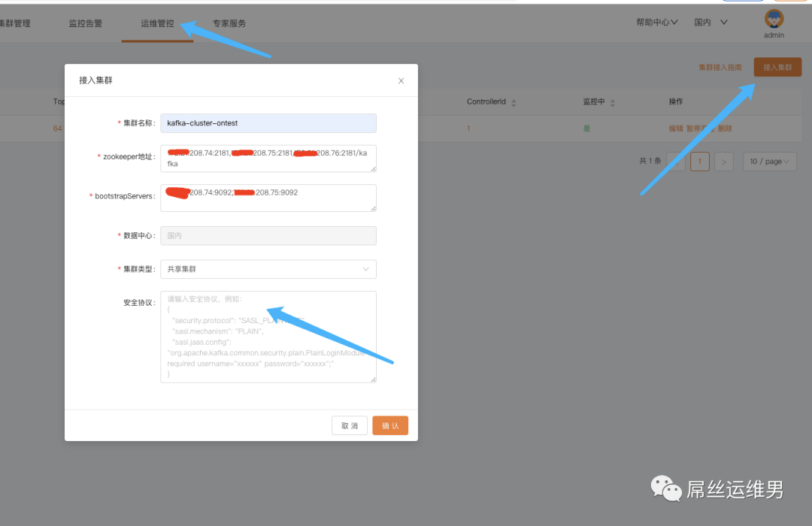Switch to 运维管控 tab
The image size is (812, 526).
[157, 23]
